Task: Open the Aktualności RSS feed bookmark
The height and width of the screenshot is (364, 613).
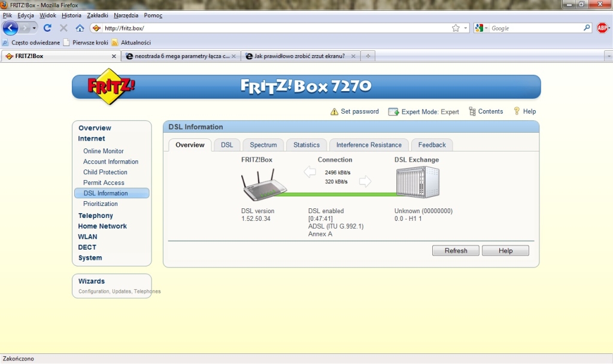Action: (x=131, y=43)
